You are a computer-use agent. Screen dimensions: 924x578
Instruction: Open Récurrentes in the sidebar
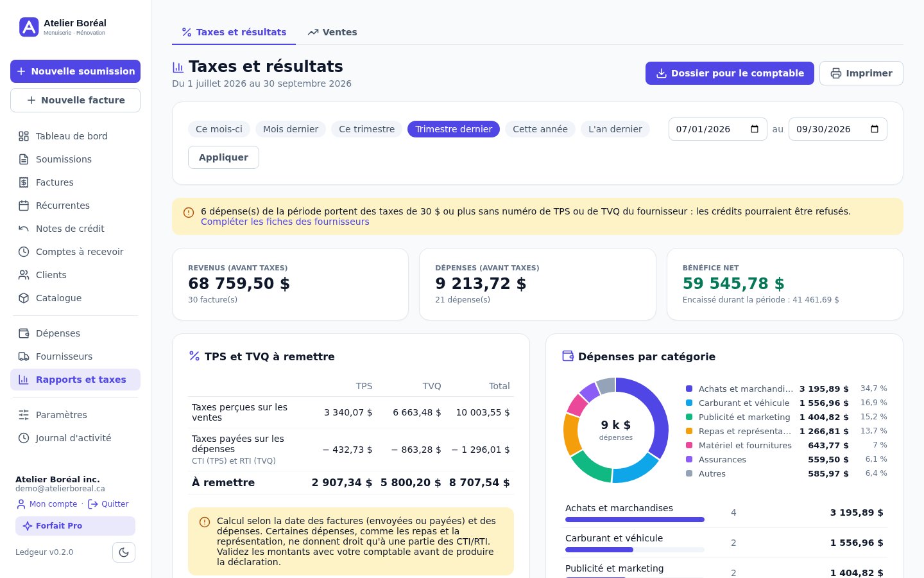click(x=75, y=206)
